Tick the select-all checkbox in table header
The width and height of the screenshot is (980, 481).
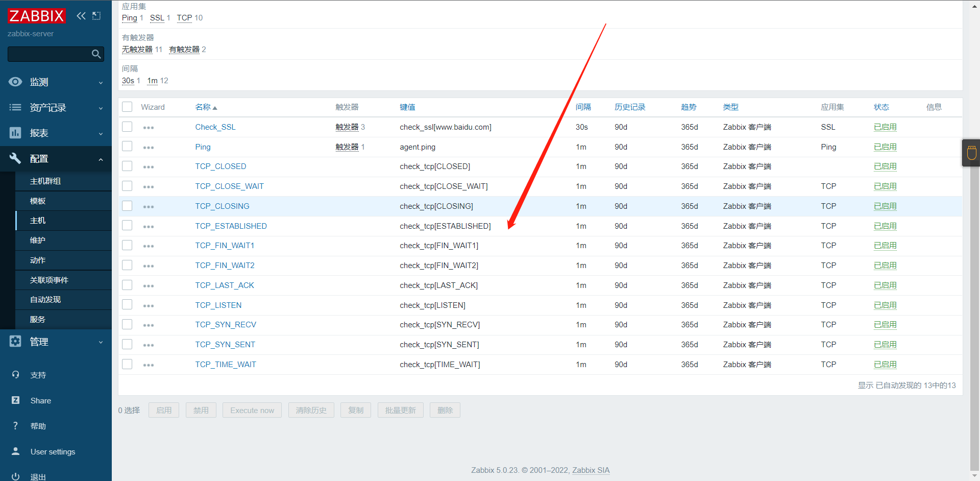point(127,107)
